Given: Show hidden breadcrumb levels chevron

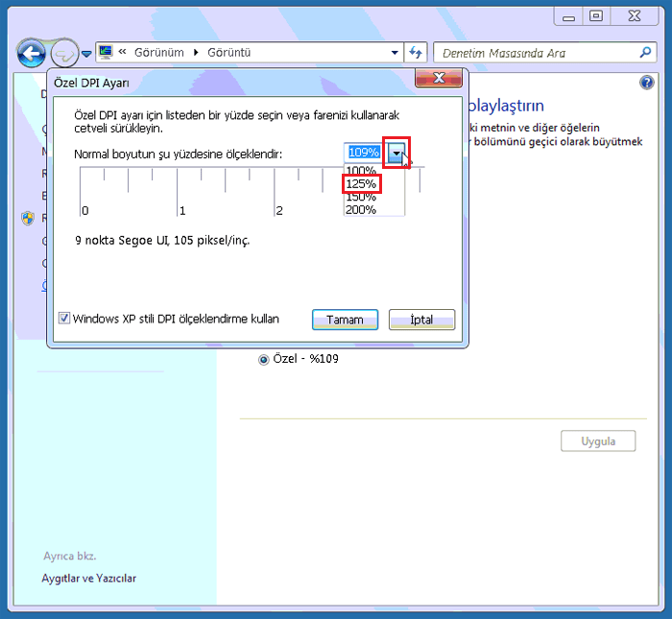Looking at the screenshot, I should coord(123,52).
